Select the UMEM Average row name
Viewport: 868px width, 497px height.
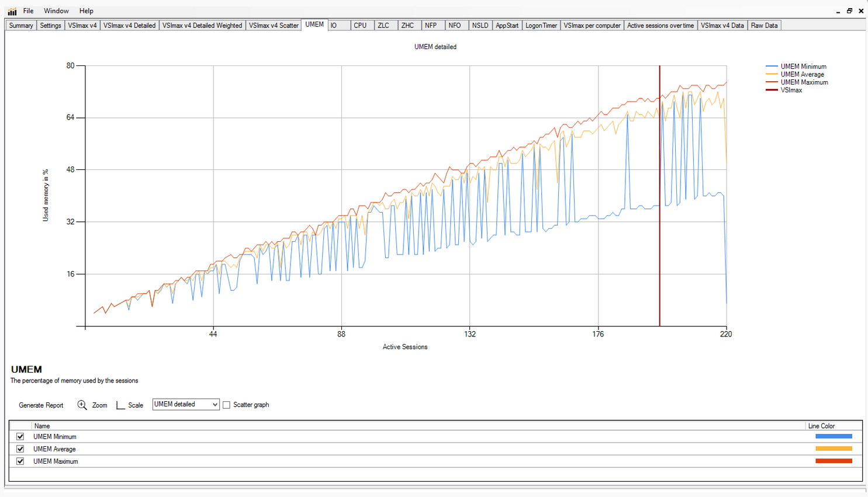click(54, 449)
